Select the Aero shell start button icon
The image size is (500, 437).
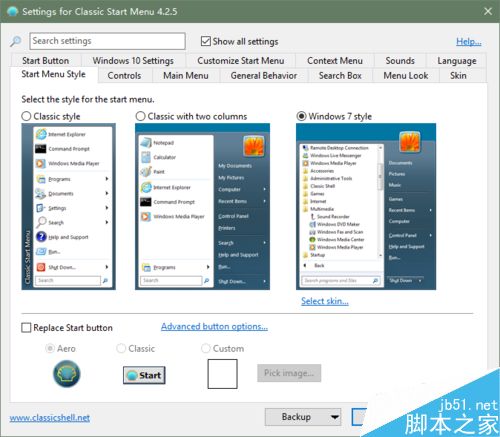(x=67, y=374)
